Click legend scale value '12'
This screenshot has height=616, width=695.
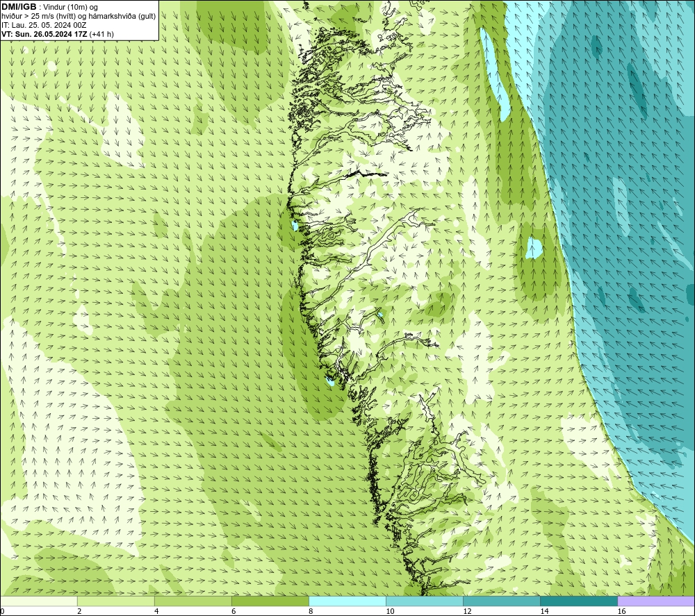point(467,612)
